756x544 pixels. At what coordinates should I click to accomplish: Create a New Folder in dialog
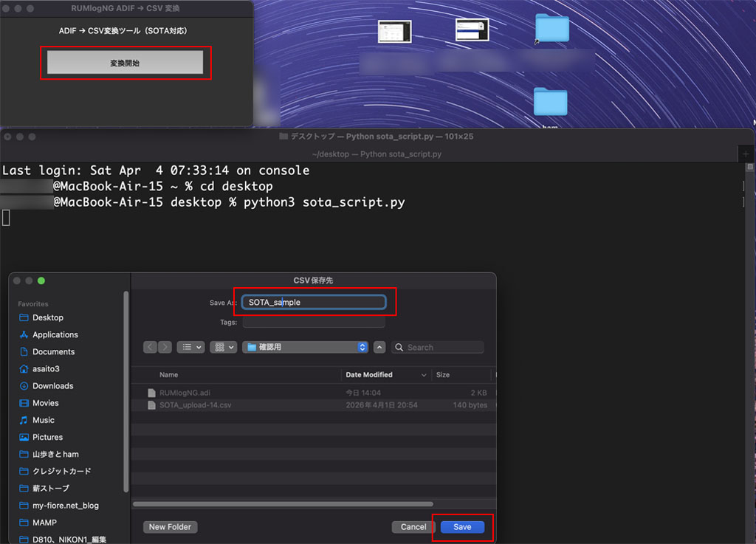(170, 527)
